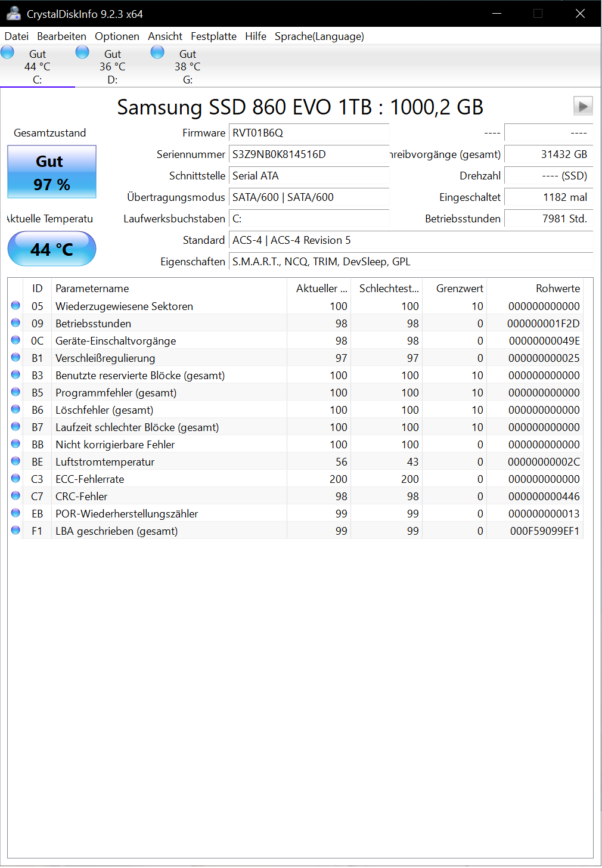Viewport: 602px width, 868px height.
Task: Click the Betriebsstunden field 7981 Std.
Action: (x=549, y=218)
